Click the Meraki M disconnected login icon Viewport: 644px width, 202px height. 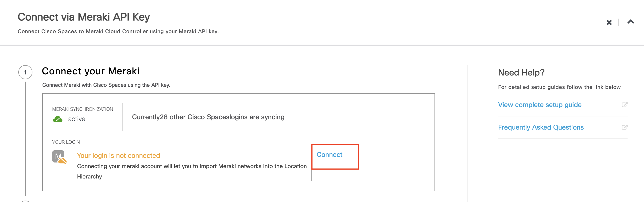(59, 157)
